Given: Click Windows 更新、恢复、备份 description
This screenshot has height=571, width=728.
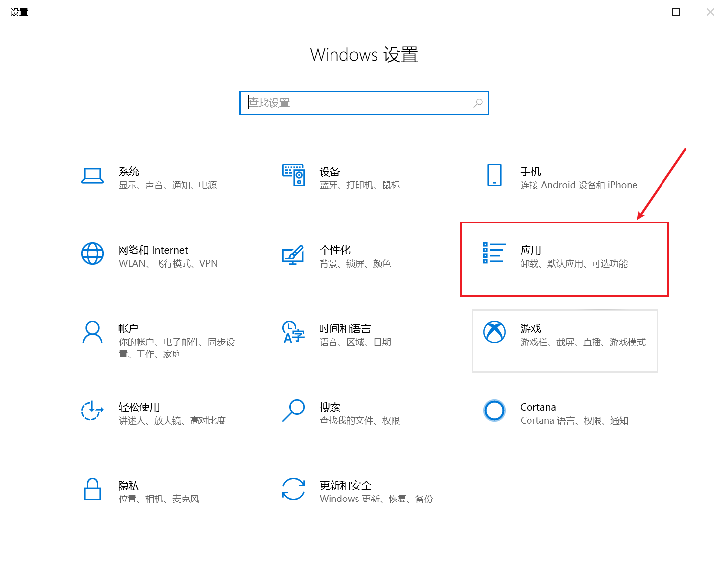Looking at the screenshot, I should tap(376, 499).
